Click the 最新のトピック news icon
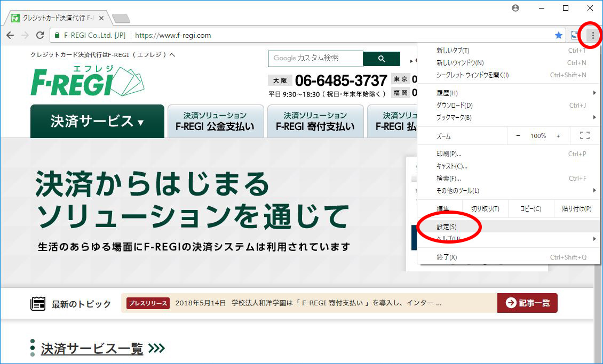603x364 pixels. pos(38,304)
